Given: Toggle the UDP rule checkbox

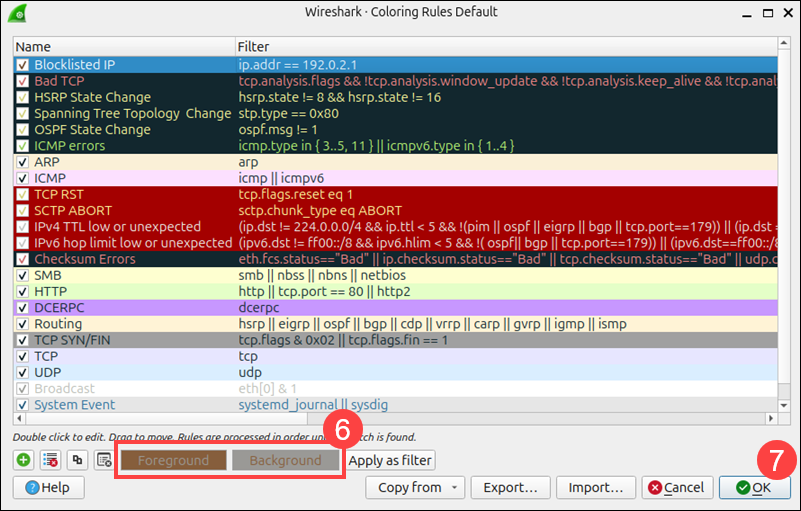Looking at the screenshot, I should click(x=22, y=373).
